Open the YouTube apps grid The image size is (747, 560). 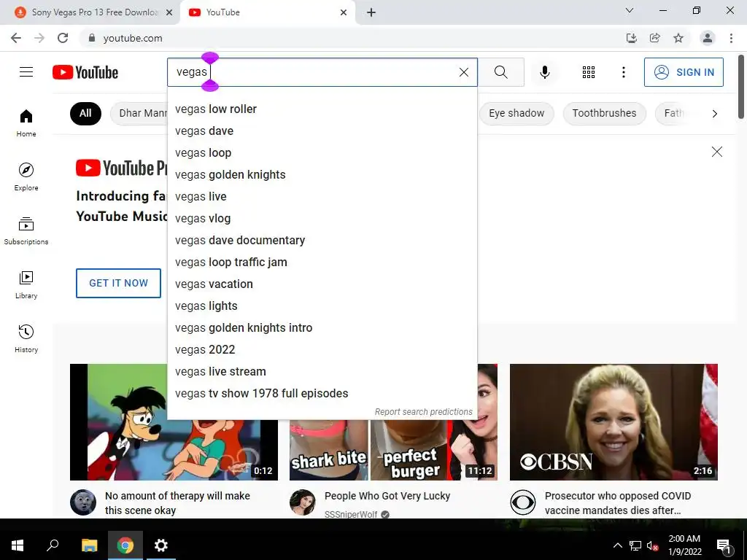coord(589,72)
